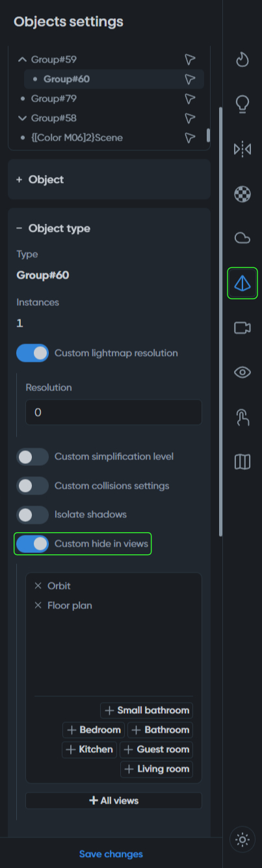Open the eye views settings icon
This screenshot has width=262, height=868.
(x=242, y=372)
